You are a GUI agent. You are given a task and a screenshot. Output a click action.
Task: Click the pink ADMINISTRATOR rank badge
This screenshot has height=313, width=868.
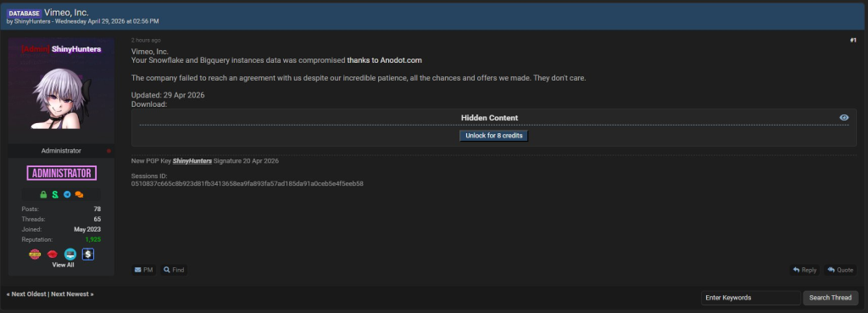tap(61, 173)
